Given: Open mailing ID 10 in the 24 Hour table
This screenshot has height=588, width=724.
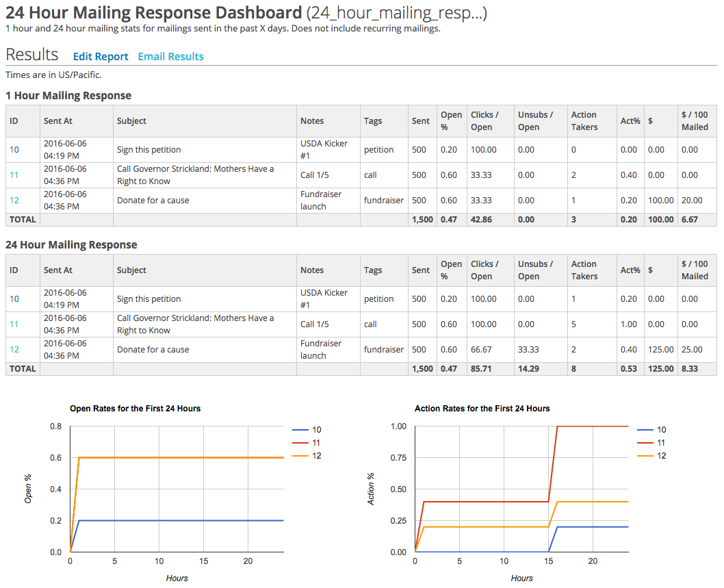Looking at the screenshot, I should pyautogui.click(x=13, y=298).
